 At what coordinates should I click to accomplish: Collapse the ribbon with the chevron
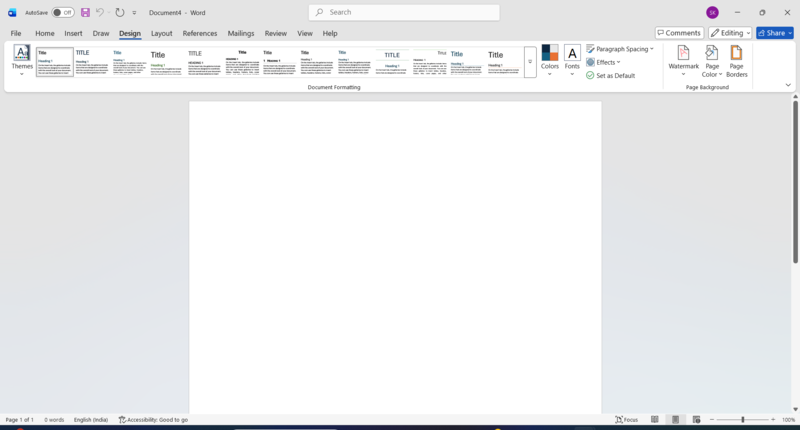[x=788, y=85]
